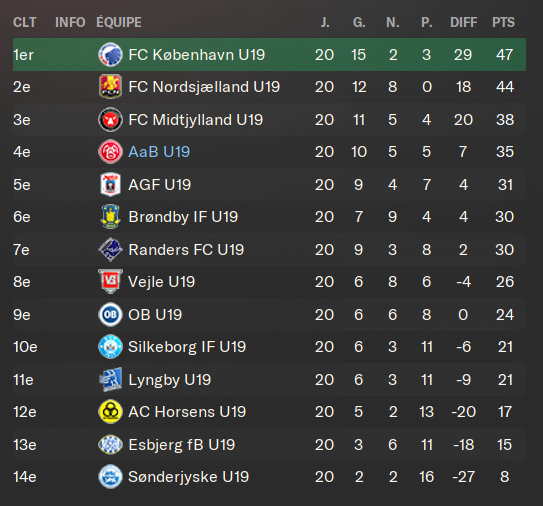The height and width of the screenshot is (506, 543).
Task: Click the OB U19 blue round logo
Action: (x=110, y=314)
